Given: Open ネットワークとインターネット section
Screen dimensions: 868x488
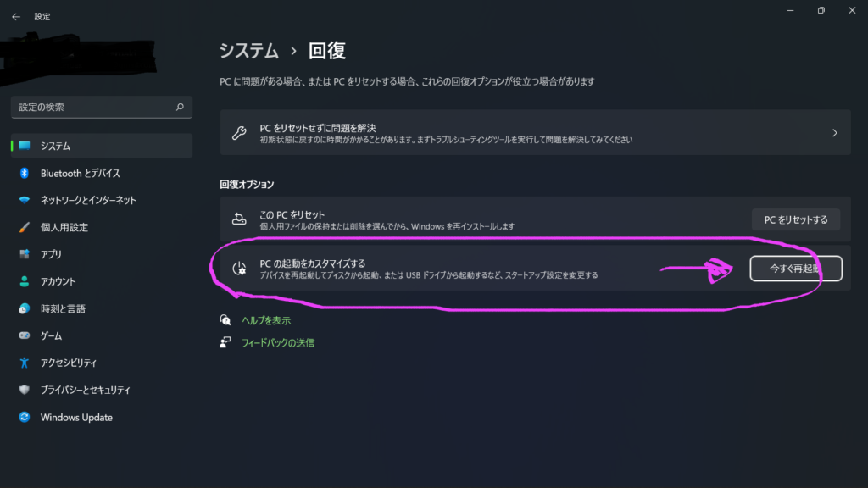Looking at the screenshot, I should (102, 200).
